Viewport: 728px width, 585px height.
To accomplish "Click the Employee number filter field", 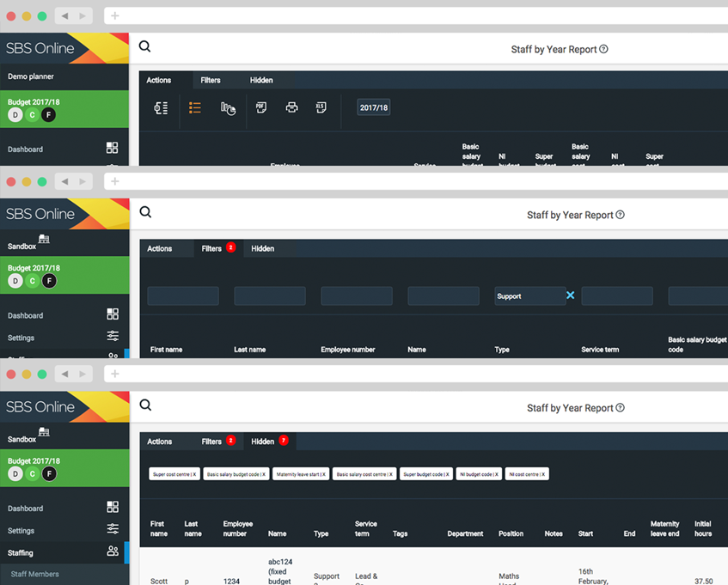I will [357, 296].
